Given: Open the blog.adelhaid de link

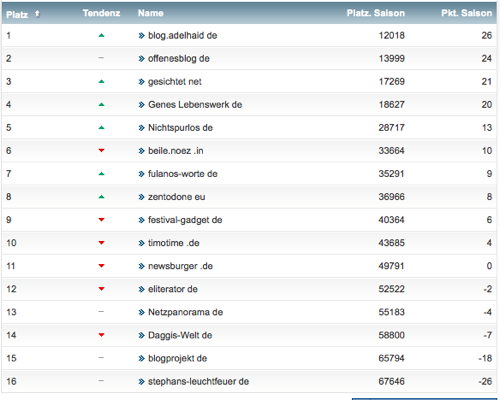Looking at the screenshot, I should [x=183, y=35].
